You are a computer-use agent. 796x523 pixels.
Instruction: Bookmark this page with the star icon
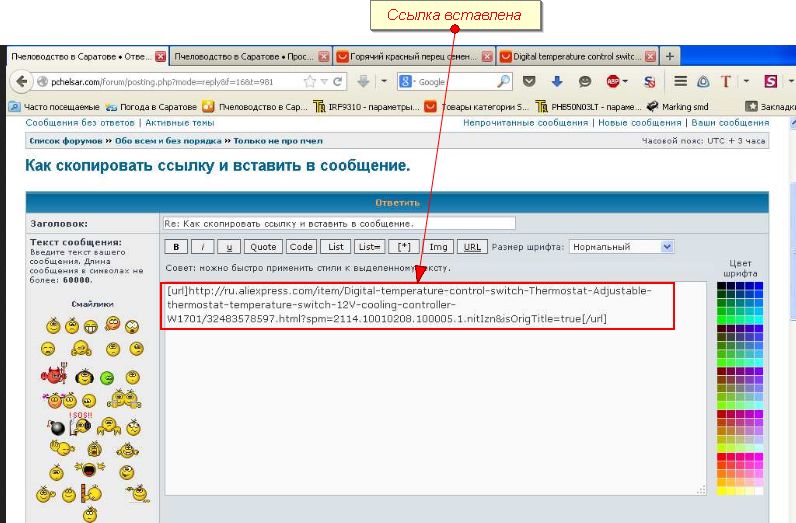(x=309, y=82)
